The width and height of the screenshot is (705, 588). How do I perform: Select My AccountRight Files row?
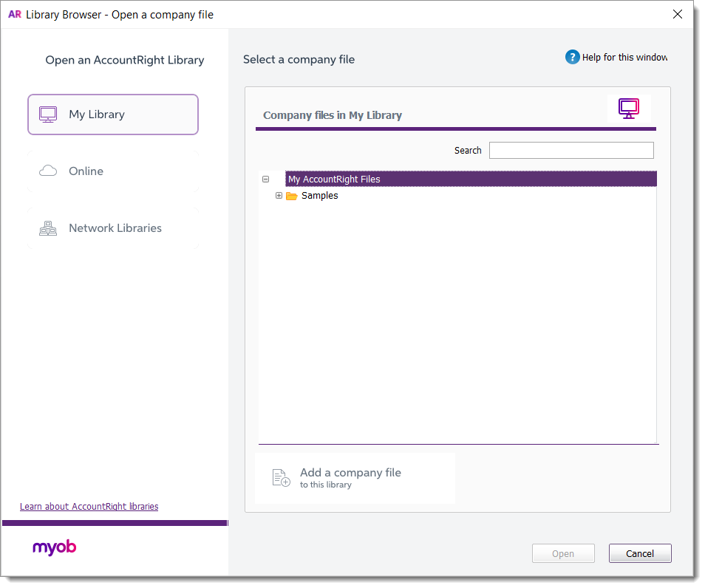(471, 179)
